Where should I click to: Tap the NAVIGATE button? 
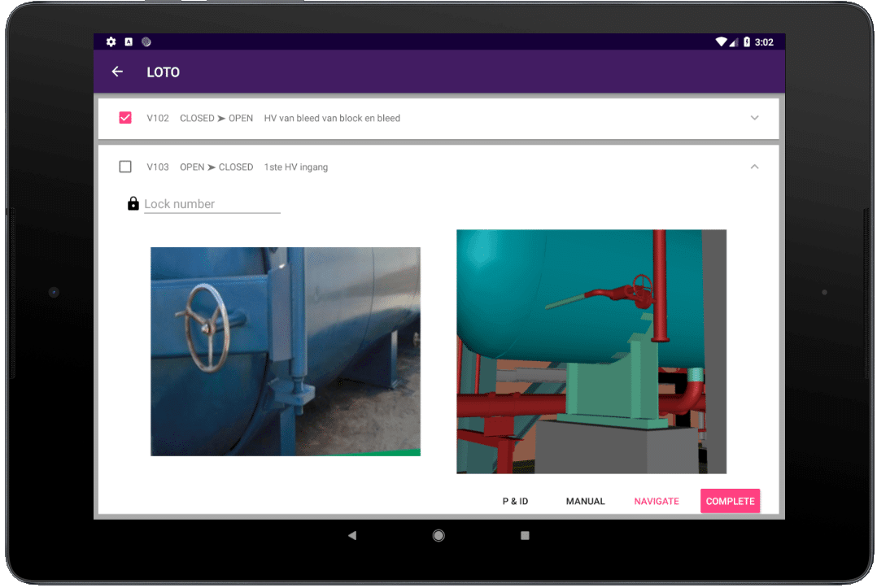tap(657, 501)
